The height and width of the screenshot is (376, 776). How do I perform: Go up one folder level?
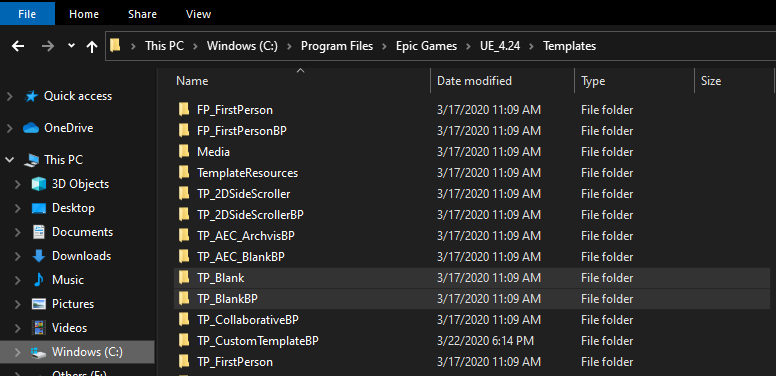pos(92,47)
